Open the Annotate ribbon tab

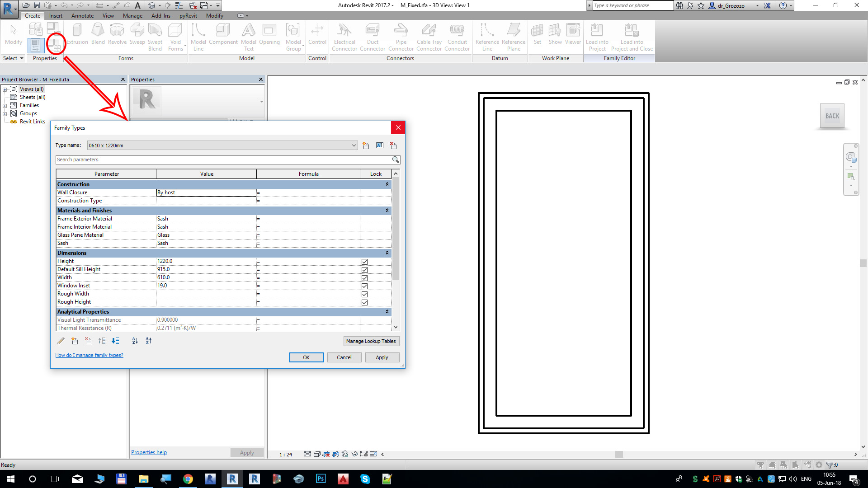(x=82, y=16)
